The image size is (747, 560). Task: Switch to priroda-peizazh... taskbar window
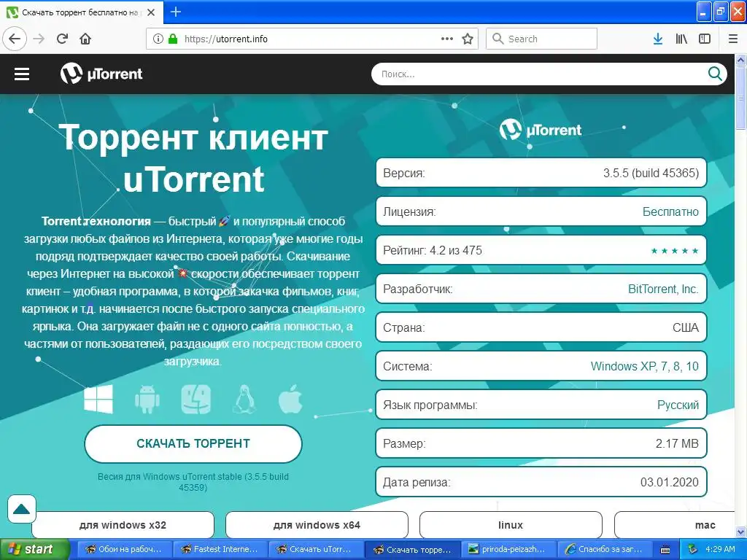(x=507, y=550)
